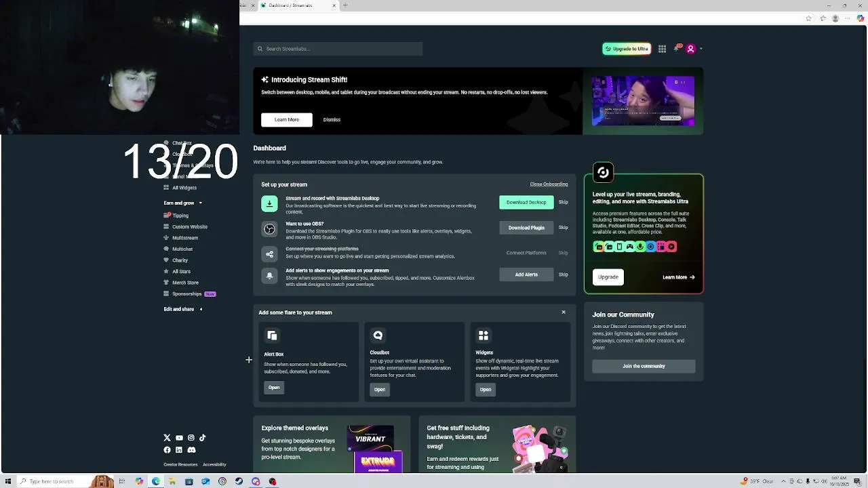Image resolution: width=868 pixels, height=488 pixels.
Task: Click the Creator Resources link
Action: pyautogui.click(x=180, y=465)
